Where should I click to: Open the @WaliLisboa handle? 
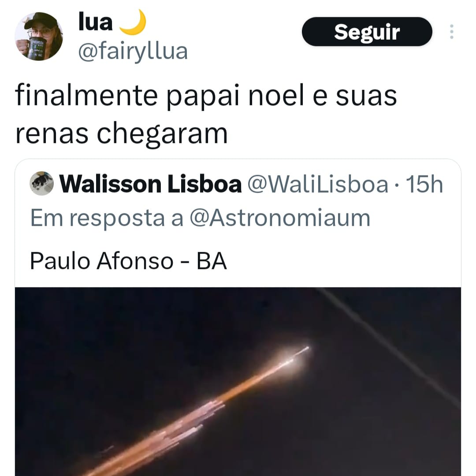(318, 184)
